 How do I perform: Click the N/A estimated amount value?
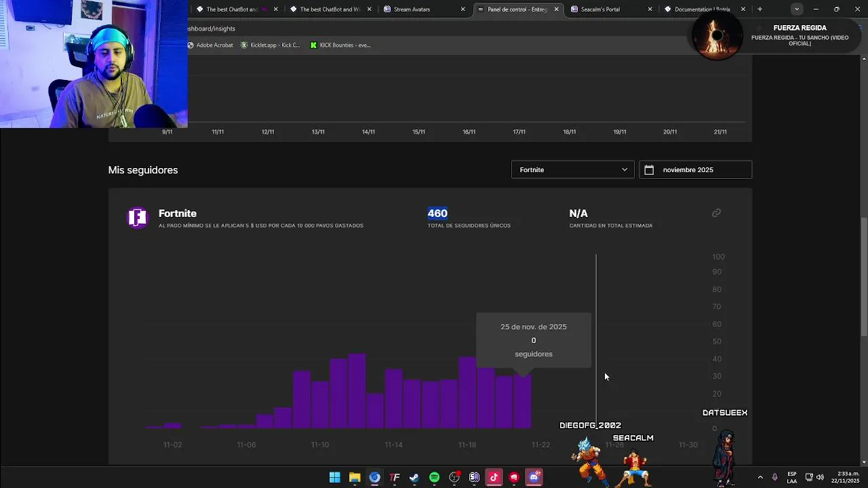pos(578,213)
